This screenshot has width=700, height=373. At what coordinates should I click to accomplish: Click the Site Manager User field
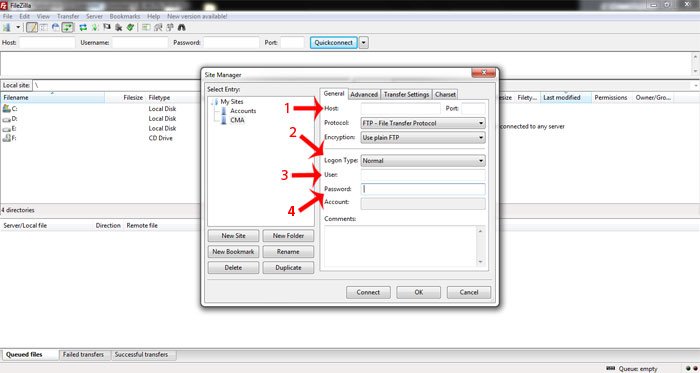[x=423, y=175]
